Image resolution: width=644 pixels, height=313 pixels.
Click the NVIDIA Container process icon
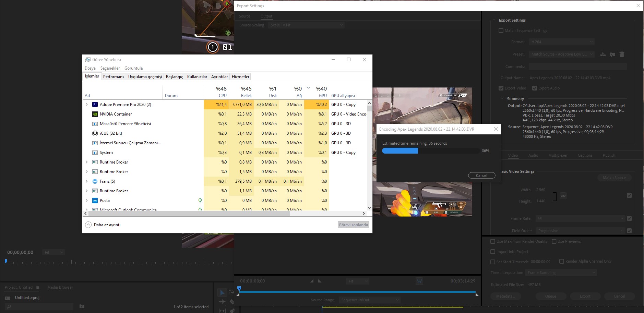coord(95,114)
